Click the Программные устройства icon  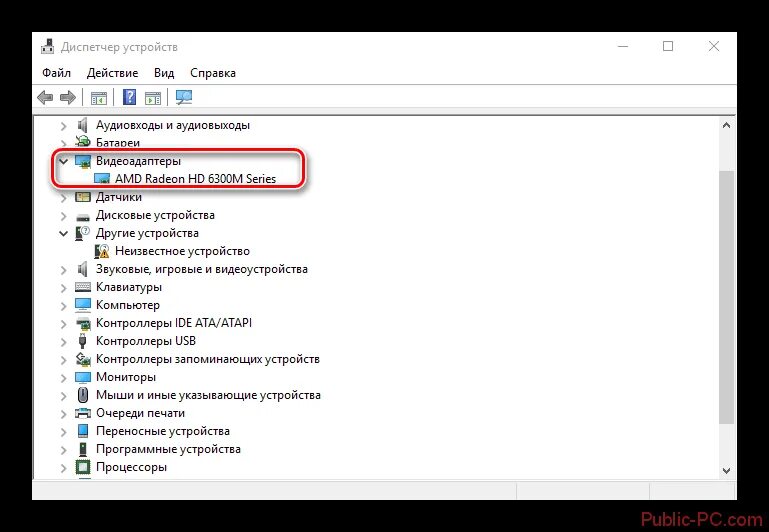[x=83, y=449]
